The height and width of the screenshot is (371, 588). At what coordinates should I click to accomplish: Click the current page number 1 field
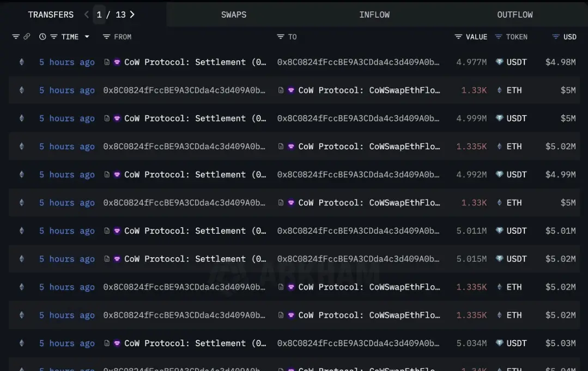pos(99,15)
